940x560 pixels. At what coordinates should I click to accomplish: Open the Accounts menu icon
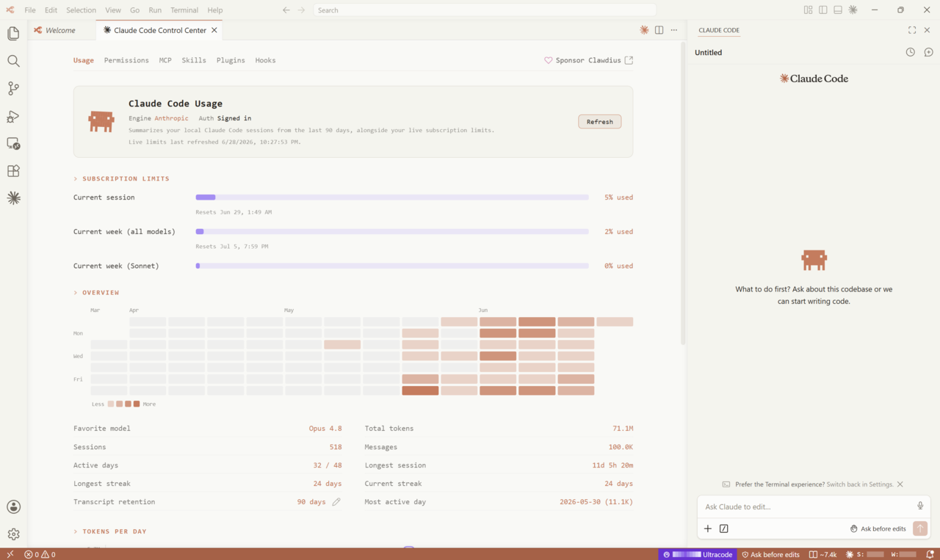click(13, 507)
